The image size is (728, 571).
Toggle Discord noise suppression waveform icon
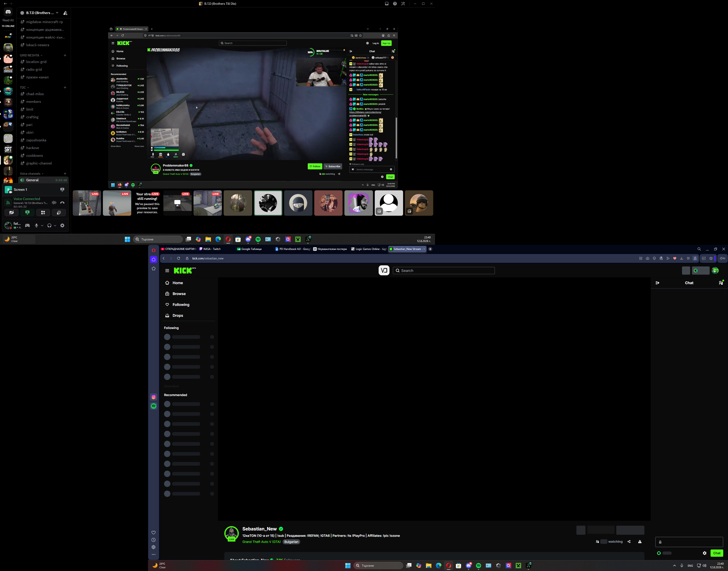54,203
